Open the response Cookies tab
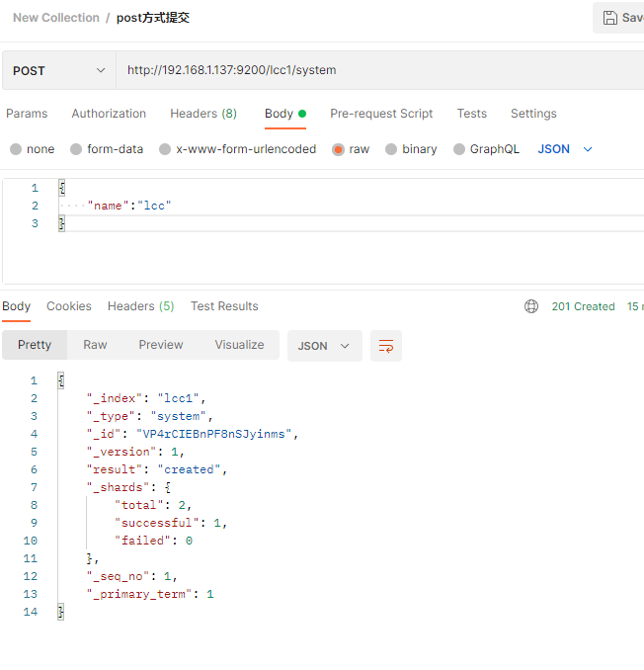 (69, 306)
